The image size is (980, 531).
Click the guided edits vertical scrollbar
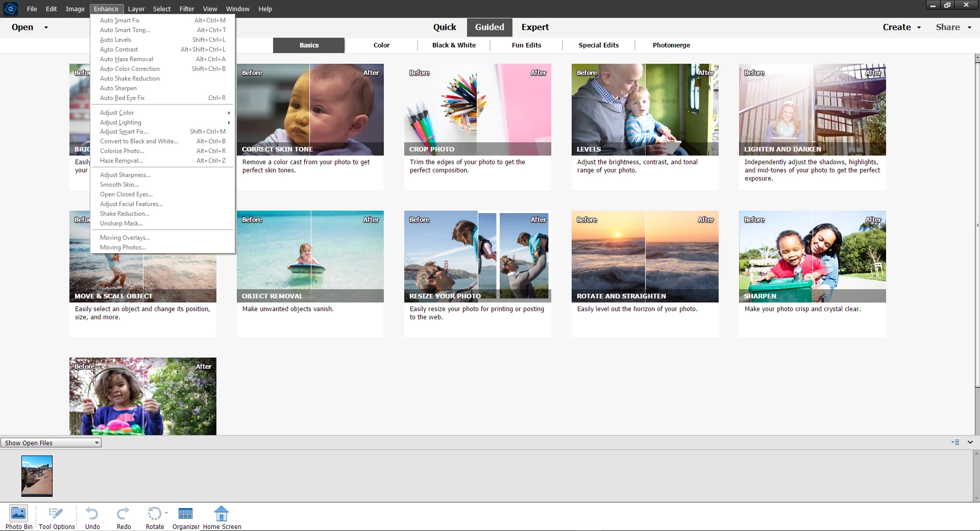click(x=977, y=224)
